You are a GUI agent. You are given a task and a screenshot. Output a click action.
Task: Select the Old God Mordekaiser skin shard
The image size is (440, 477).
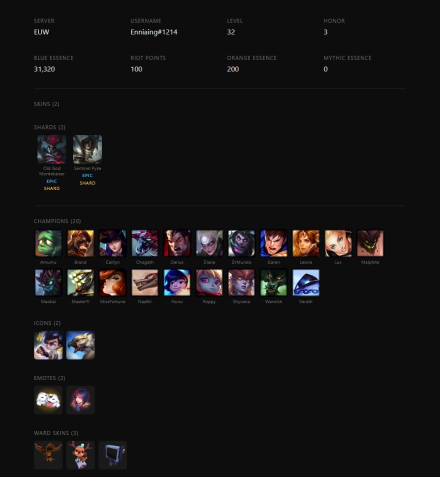pos(52,149)
